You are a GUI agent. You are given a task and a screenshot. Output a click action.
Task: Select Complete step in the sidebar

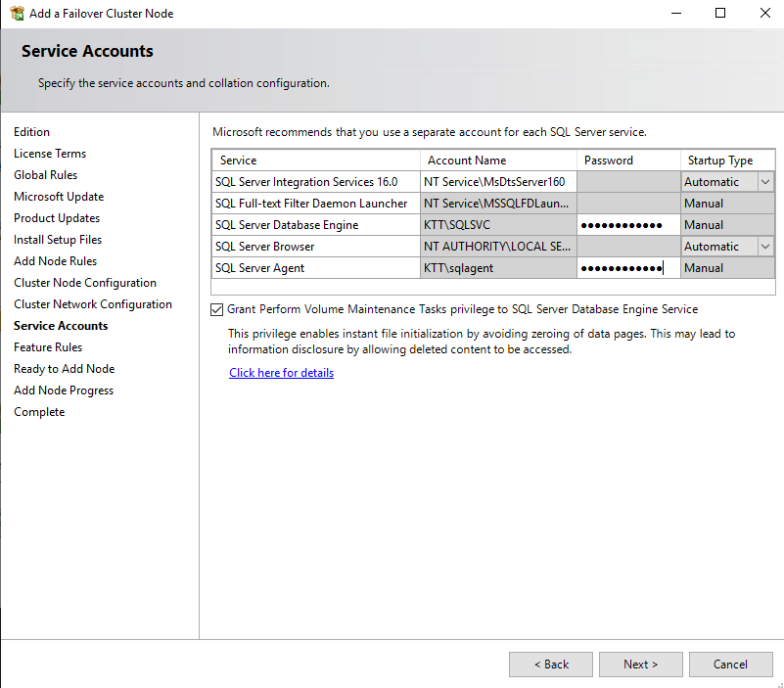(39, 412)
